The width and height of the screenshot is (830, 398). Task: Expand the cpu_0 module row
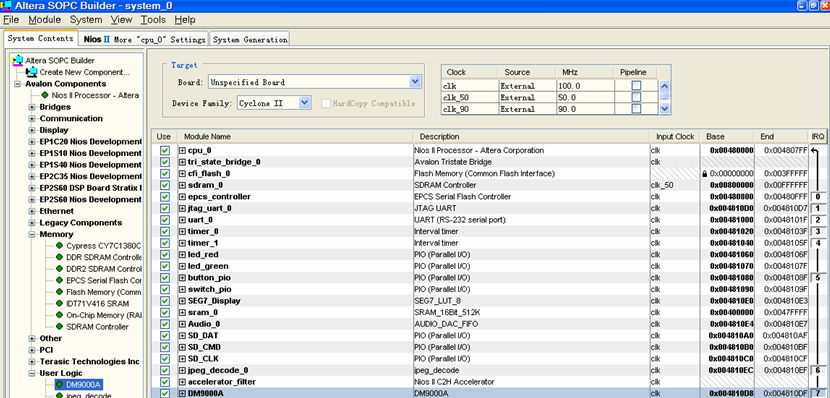tap(182, 150)
